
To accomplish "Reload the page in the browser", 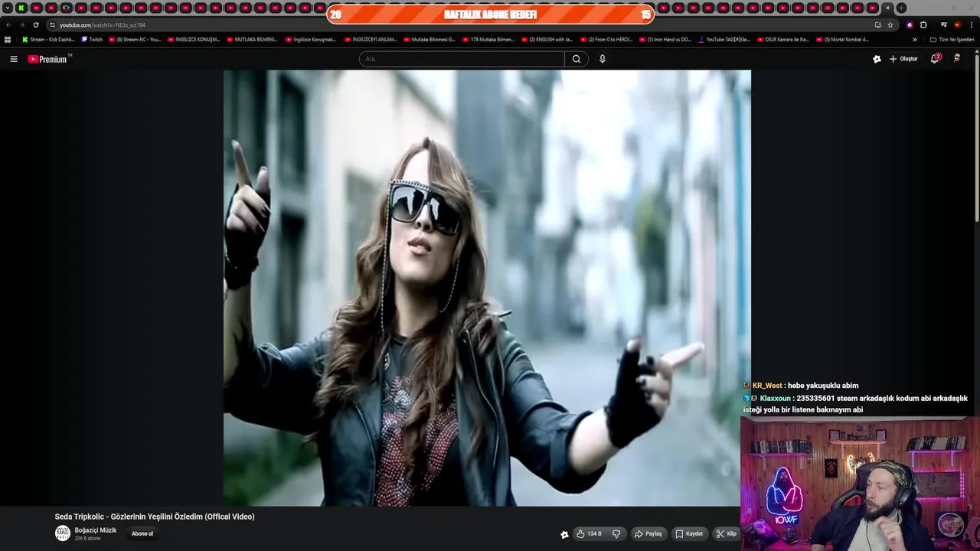I will [35, 24].
